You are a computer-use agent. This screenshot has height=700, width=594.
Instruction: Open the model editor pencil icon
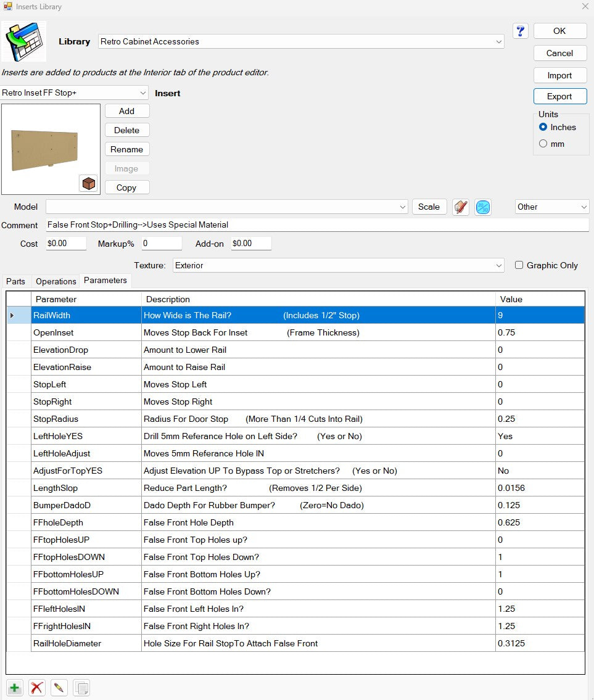click(460, 207)
